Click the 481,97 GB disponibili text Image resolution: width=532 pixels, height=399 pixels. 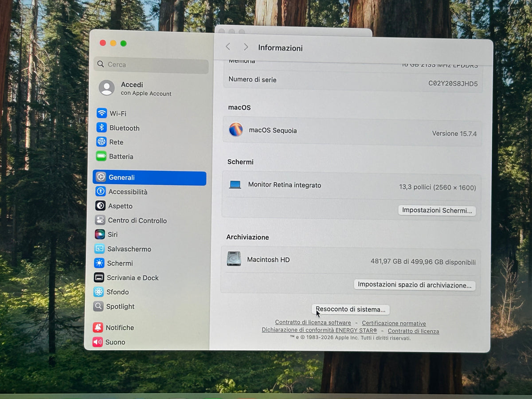423,262
